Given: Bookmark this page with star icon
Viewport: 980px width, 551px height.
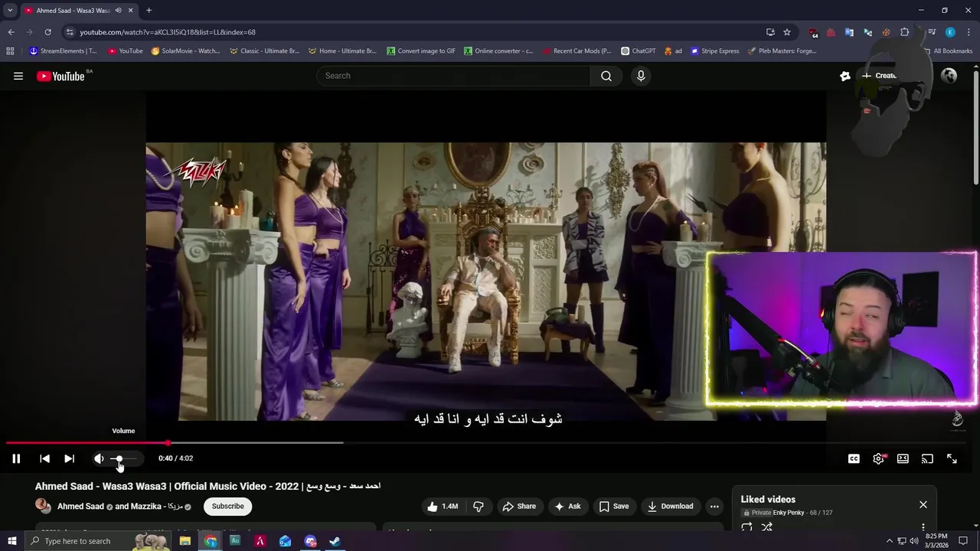Looking at the screenshot, I should (787, 32).
